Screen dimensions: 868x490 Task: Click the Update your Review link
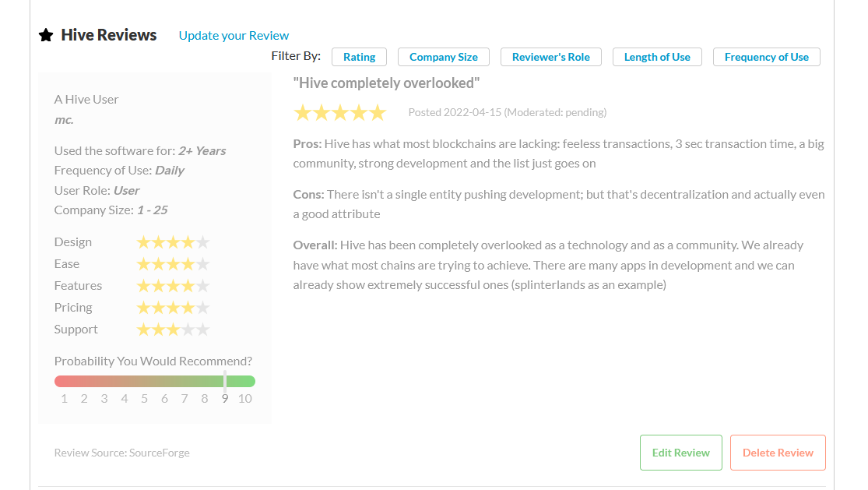pos(234,35)
